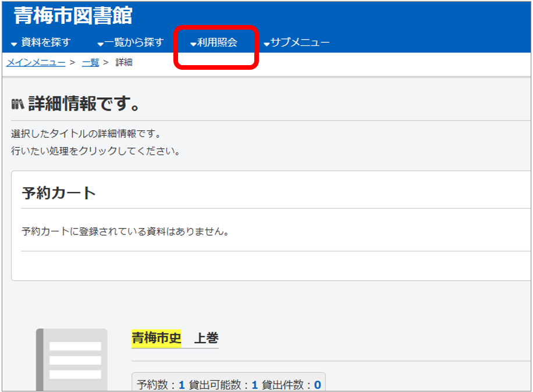Click the 予約カート section heading
This screenshot has width=533, height=392.
pyautogui.click(x=59, y=193)
